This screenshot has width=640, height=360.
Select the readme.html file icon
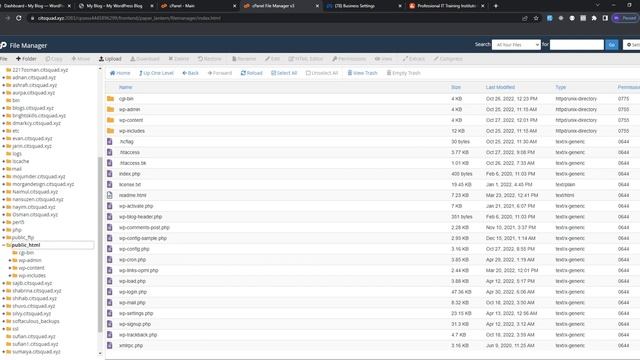[110, 195]
